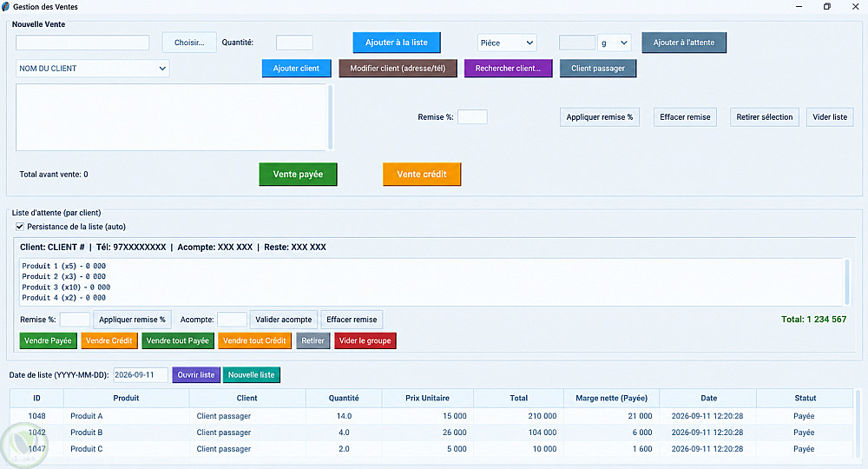Click the Ajouter à l'attente button
The width and height of the screenshot is (868, 469).
click(684, 43)
